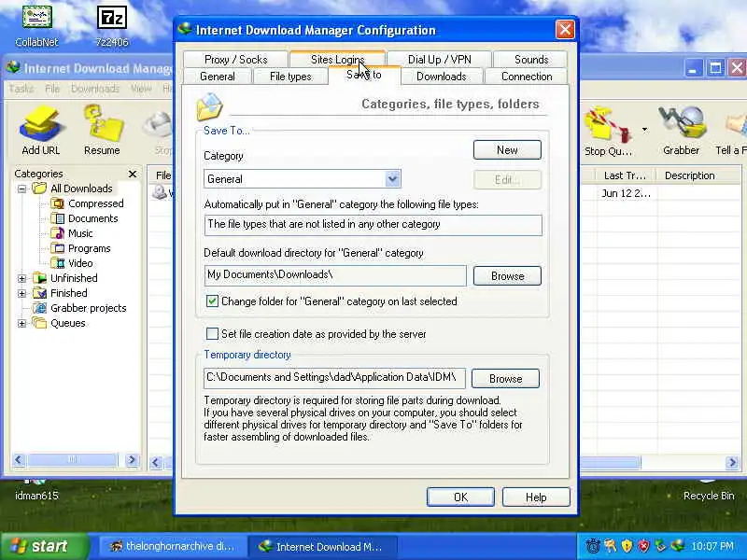Browse for default download directory
Image resolution: width=747 pixels, height=560 pixels.
(507, 276)
